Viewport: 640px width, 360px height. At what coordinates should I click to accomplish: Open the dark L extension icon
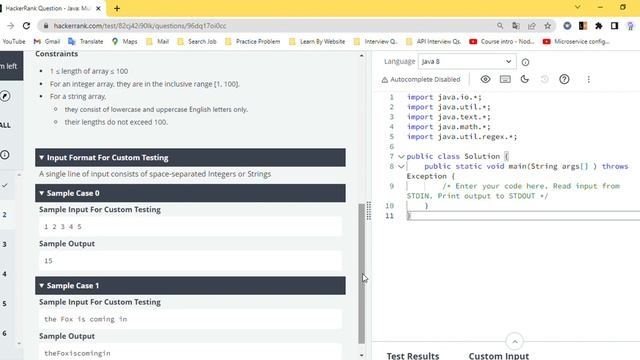(583, 26)
